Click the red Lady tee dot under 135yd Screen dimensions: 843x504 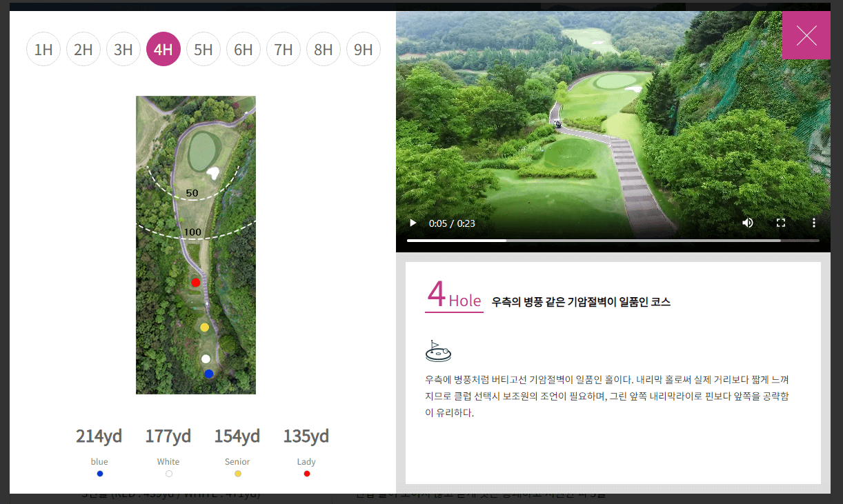coord(306,473)
